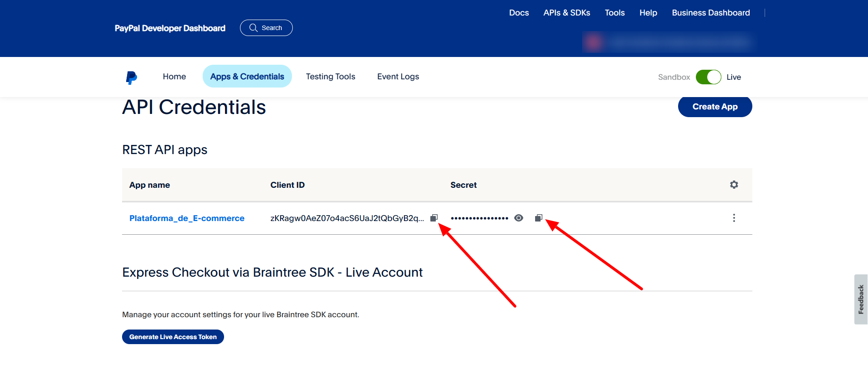The image size is (868, 371).
Task: Click the masked Secret dots
Action: point(480,218)
